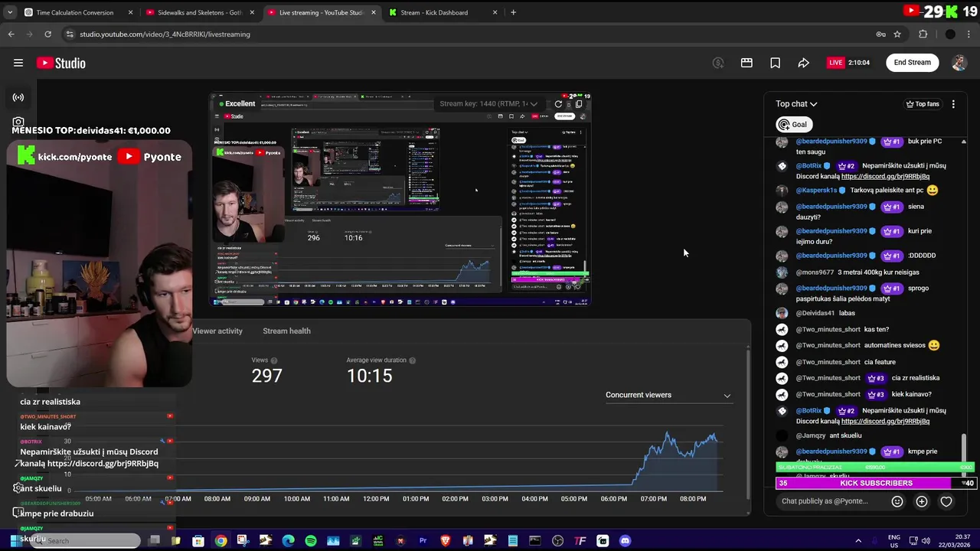Screen dimensions: 980x551
Task: Open the Stream key selection dropdown
Action: point(488,104)
